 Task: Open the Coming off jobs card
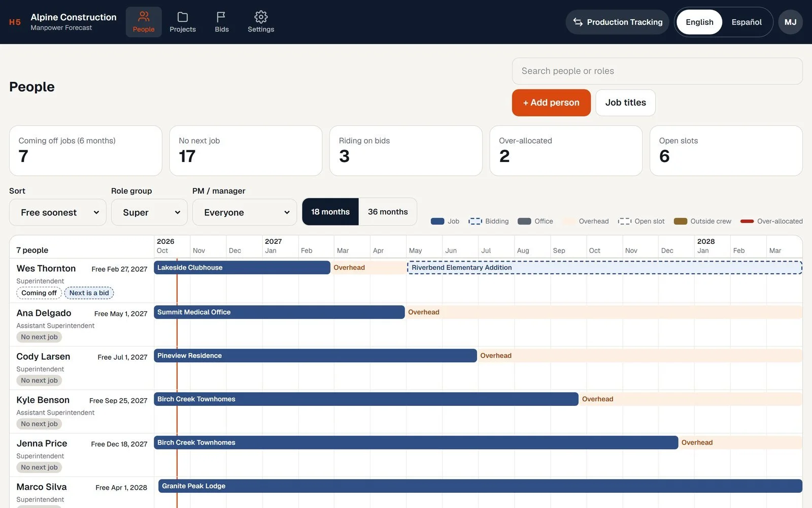(x=86, y=151)
